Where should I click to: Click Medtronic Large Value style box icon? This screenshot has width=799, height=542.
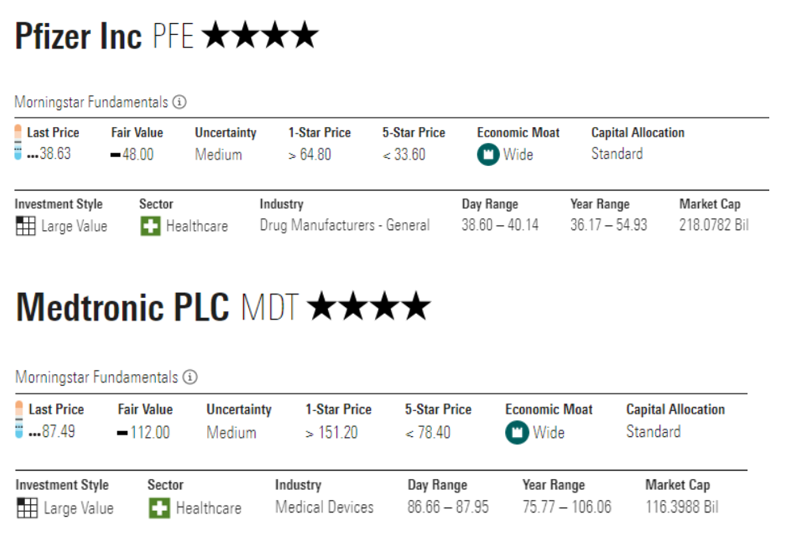(x=26, y=508)
